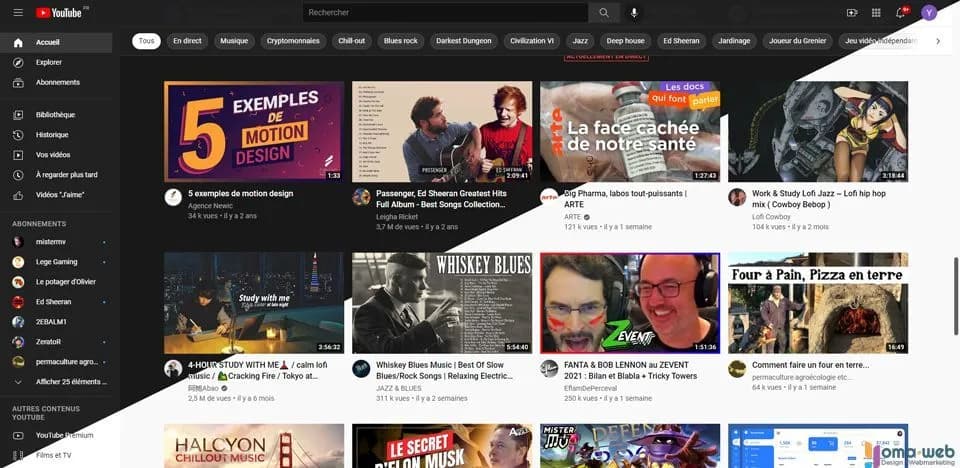Play Study with me Tokyo thumbnail
Image resolution: width=960 pixels, height=468 pixels.
253,303
